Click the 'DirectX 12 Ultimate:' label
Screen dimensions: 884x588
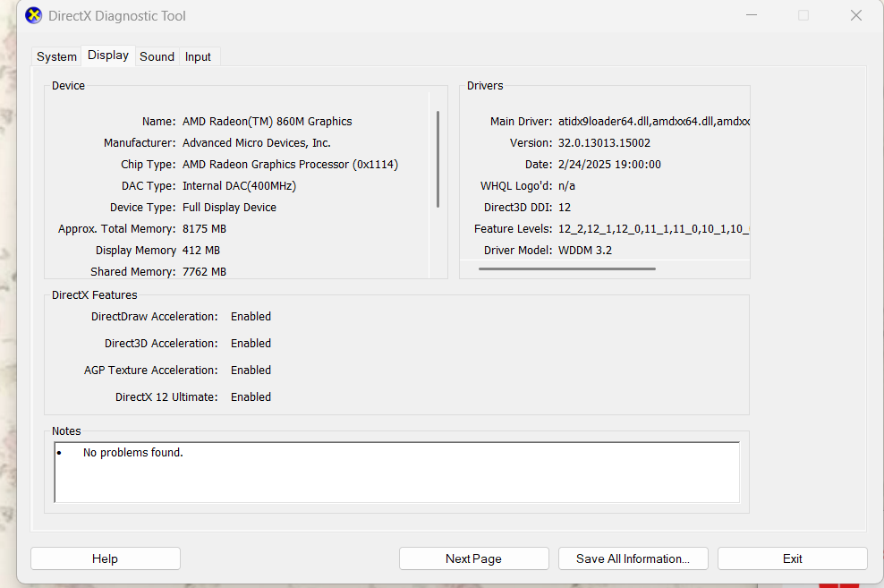tap(166, 396)
